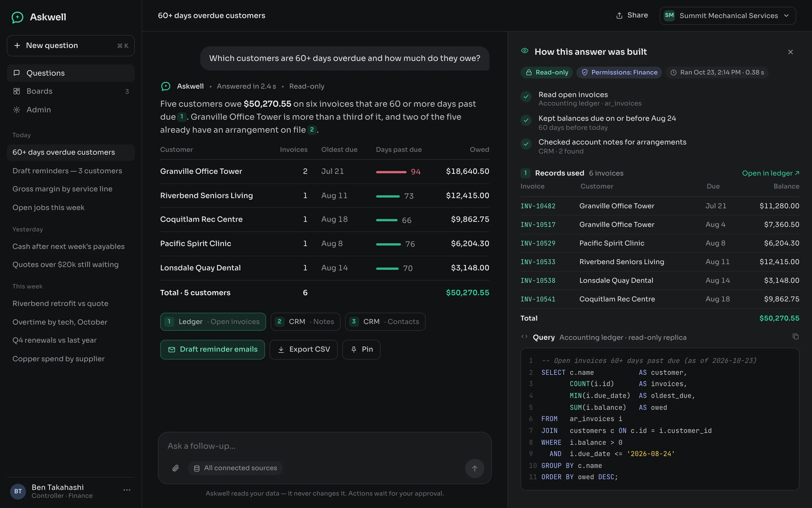This screenshot has width=812, height=508.
Task: Open Ben Takahashi account options menu
Action: click(x=127, y=490)
